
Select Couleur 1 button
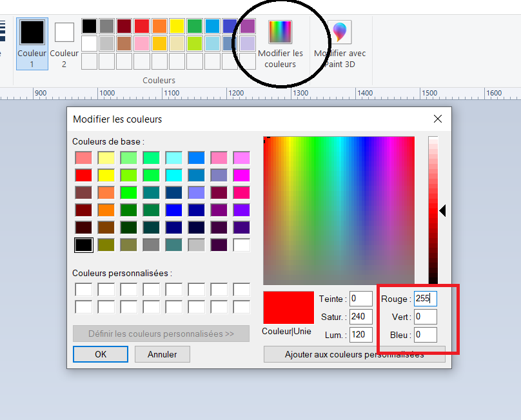click(x=32, y=44)
